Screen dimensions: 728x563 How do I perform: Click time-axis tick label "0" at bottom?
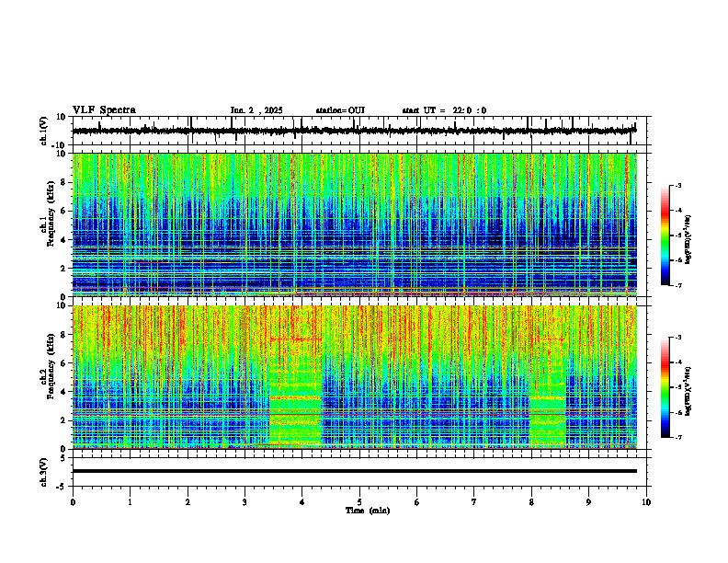point(73,502)
